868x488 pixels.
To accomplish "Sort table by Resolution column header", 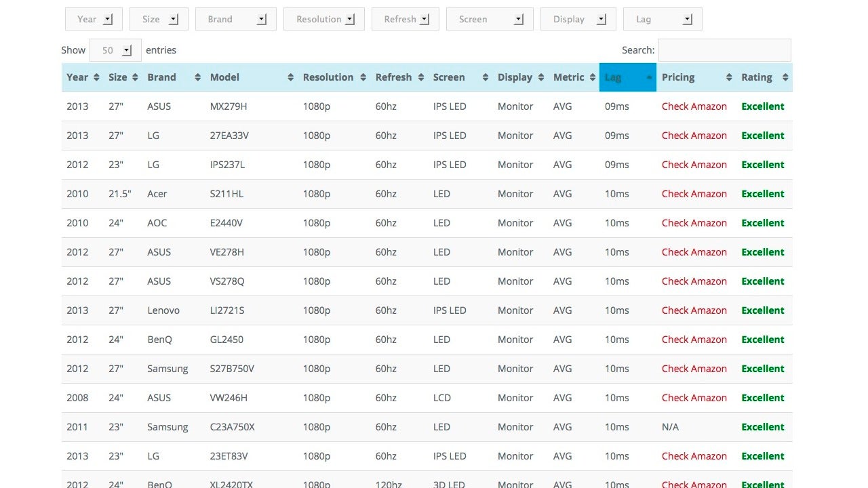I will 334,77.
